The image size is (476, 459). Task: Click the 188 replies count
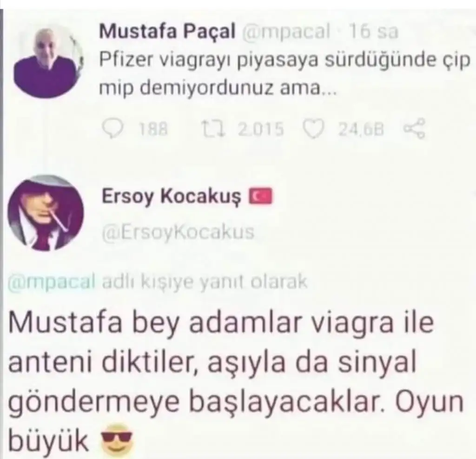(x=153, y=130)
